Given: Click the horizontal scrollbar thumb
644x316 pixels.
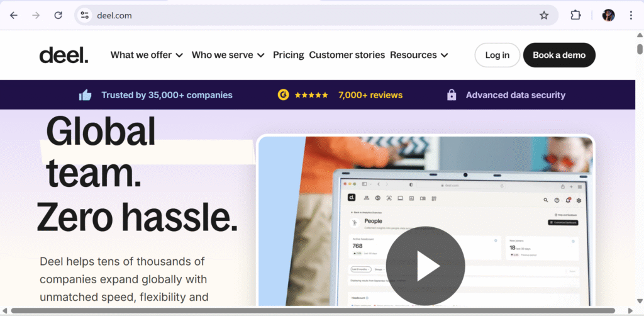Looking at the screenshot, I should [x=313, y=311].
